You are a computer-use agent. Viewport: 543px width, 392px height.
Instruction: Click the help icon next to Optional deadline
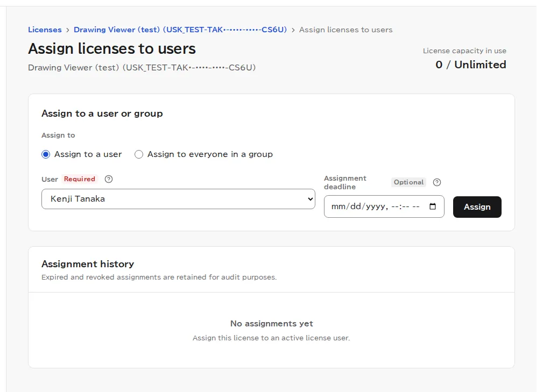point(437,182)
